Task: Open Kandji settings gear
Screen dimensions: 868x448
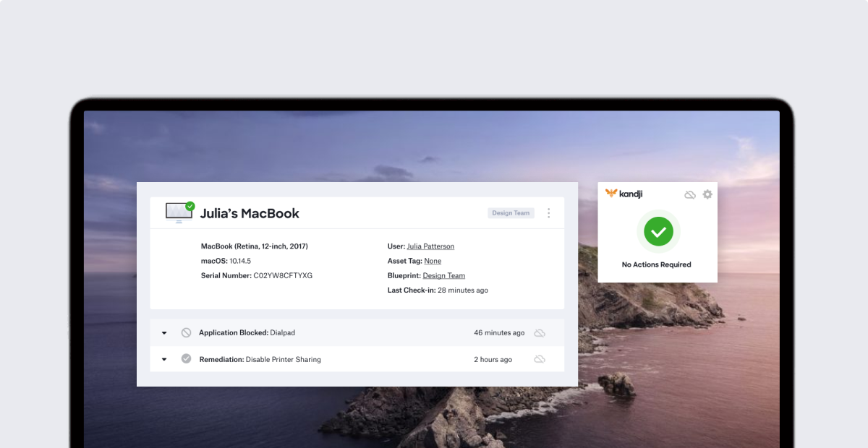Action: 707,194
